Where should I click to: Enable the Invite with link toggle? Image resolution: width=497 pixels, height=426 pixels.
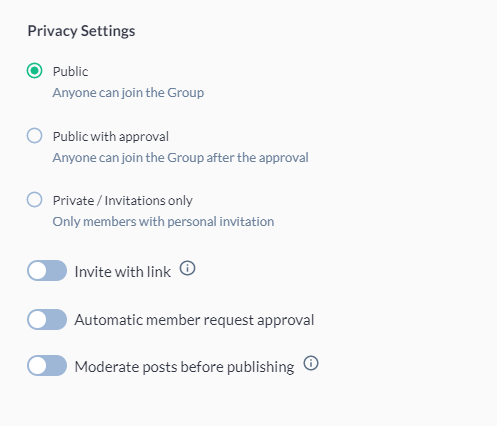pos(47,271)
